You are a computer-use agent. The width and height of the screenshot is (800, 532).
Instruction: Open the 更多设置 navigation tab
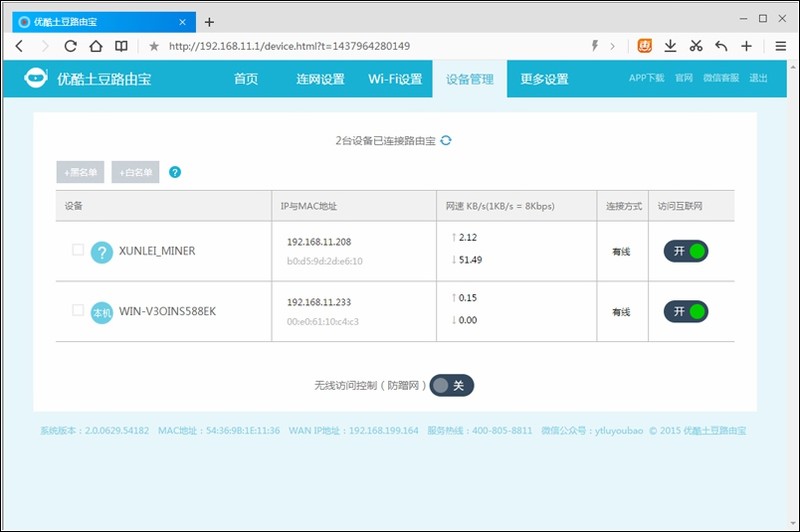pos(544,79)
